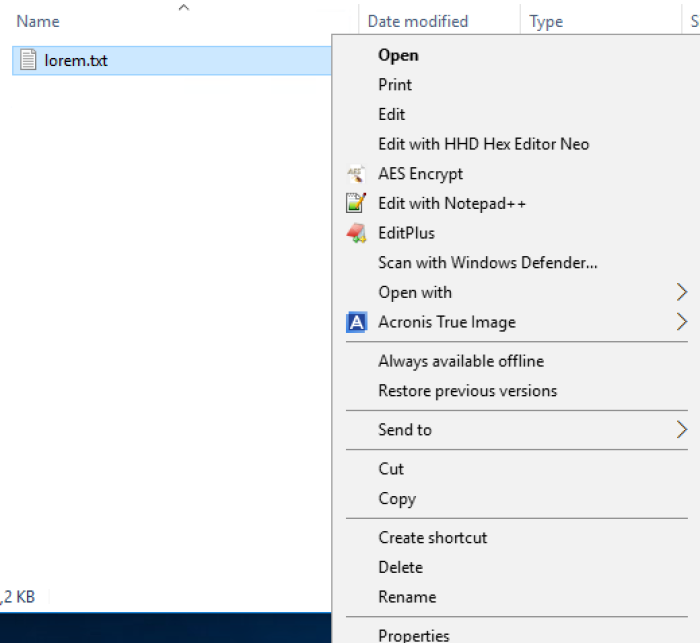Choose Cut from the context menu
The image size is (700, 643).
(517, 469)
